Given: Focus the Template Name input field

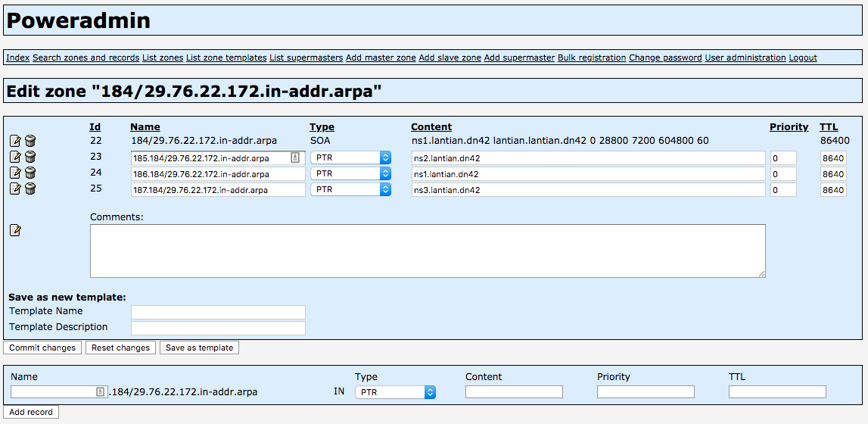Looking at the screenshot, I should click(x=218, y=312).
